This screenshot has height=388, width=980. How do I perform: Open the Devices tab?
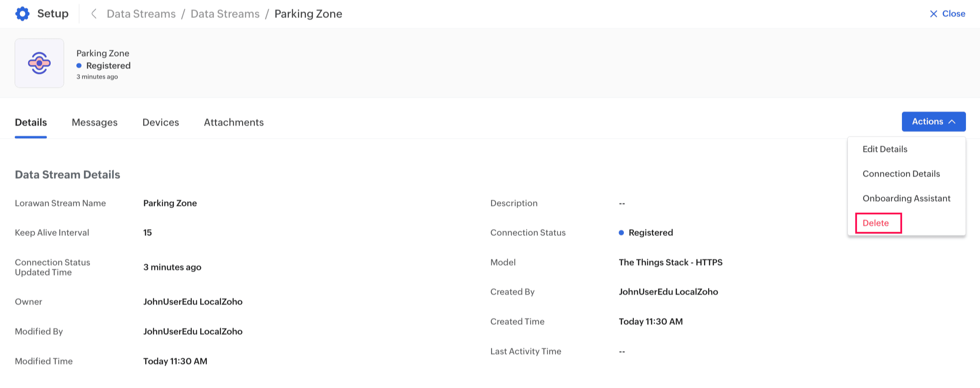[161, 122]
